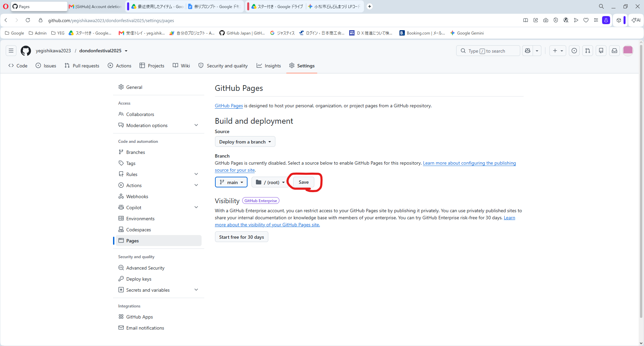Open the user avatar menu
The width and height of the screenshot is (644, 346).
628,51
